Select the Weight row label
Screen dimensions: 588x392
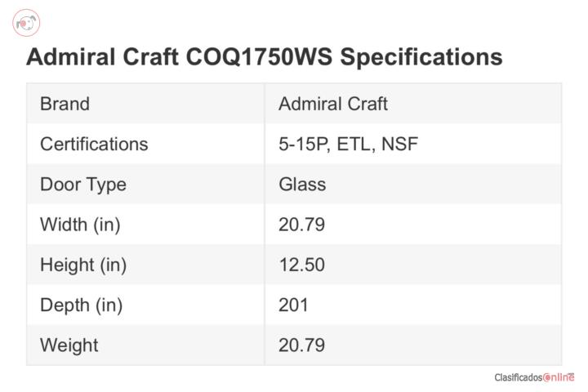(x=69, y=345)
